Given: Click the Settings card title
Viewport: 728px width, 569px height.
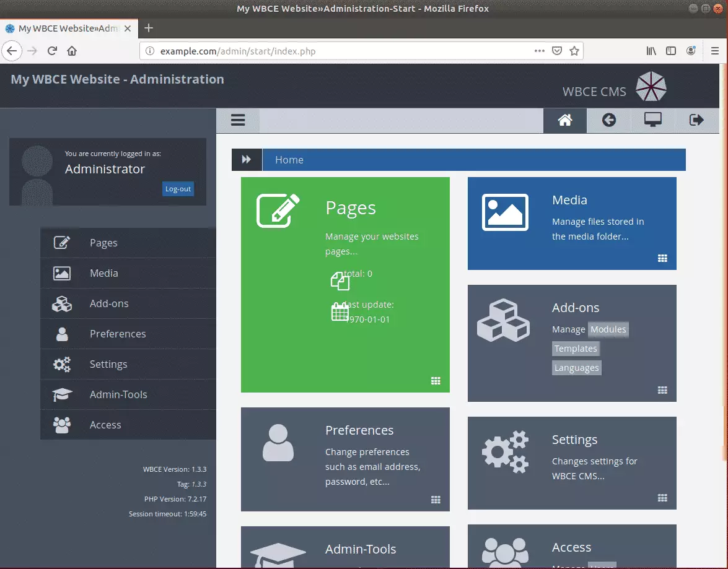Looking at the screenshot, I should tap(574, 440).
